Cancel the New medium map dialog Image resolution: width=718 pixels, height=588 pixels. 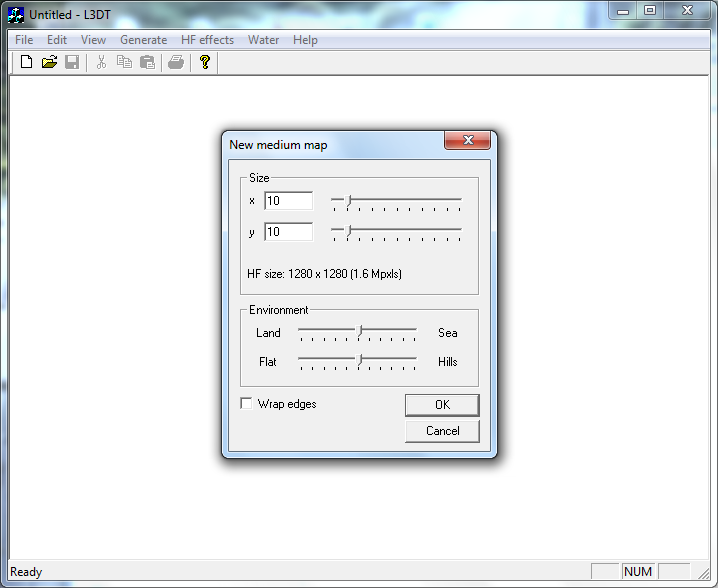click(x=442, y=431)
